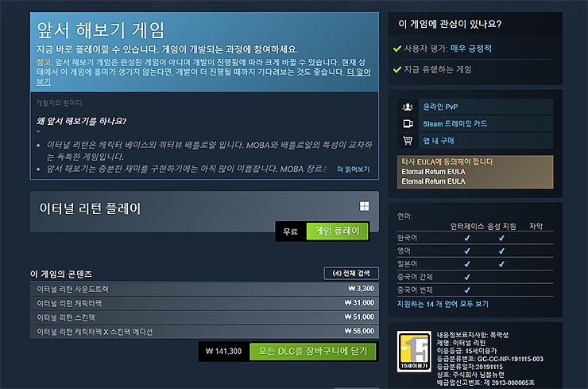
Task: Click the 음성 지원 column header
Action: pyautogui.click(x=501, y=226)
